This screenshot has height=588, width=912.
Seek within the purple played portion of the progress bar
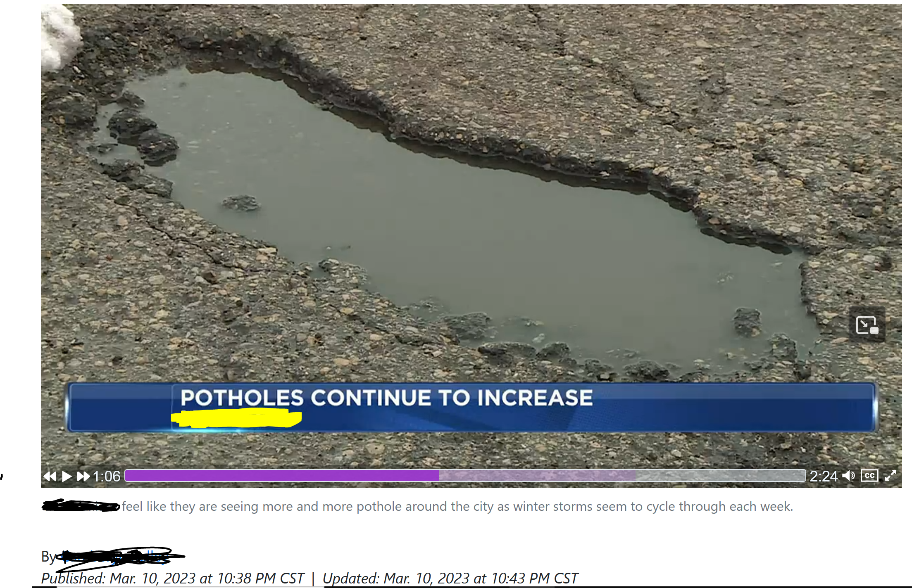pyautogui.click(x=282, y=476)
